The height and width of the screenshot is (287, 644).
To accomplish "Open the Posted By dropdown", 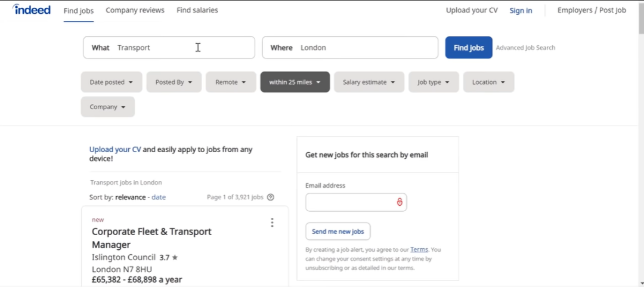I will click(x=174, y=82).
